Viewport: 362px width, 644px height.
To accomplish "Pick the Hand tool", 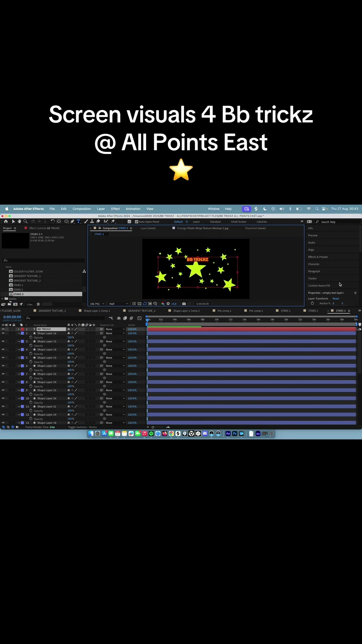I will pos(19,221).
